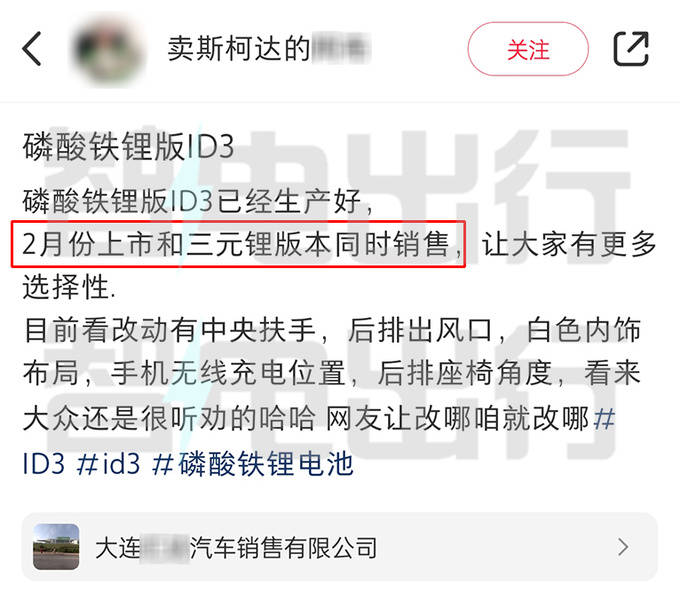Click the phrase 网友让改哪咱就改哪
Viewport: 680px width, 593px height.
[458, 419]
